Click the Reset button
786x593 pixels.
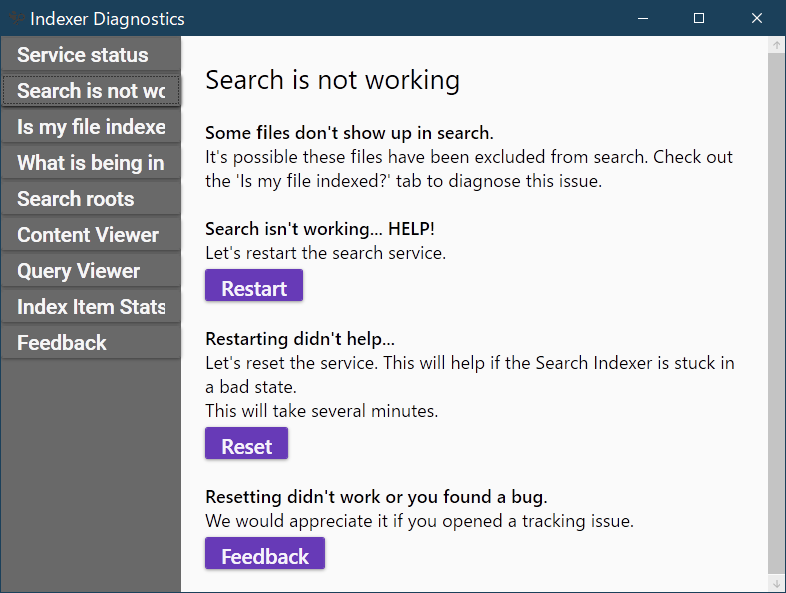coord(246,445)
